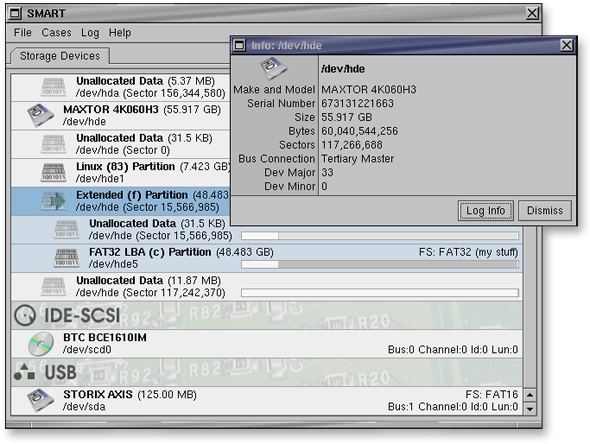Click the Tertiary Master bus connection value
The height and width of the screenshot is (444, 590).
(x=357, y=159)
